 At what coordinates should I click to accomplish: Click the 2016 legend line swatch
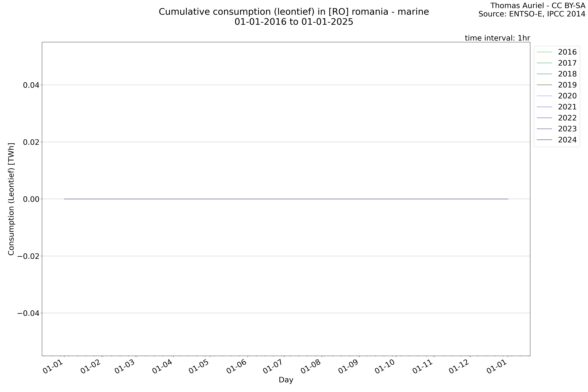click(544, 52)
